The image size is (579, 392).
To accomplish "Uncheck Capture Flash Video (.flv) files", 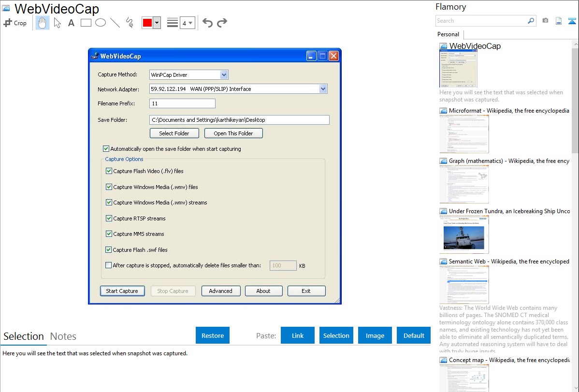I will [109, 171].
